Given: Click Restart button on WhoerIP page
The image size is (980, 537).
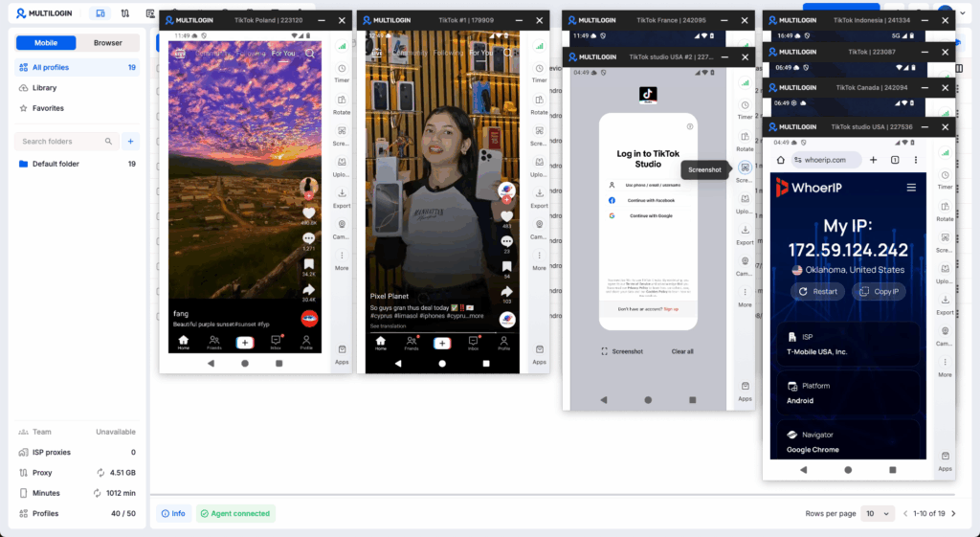Looking at the screenshot, I should tap(818, 291).
